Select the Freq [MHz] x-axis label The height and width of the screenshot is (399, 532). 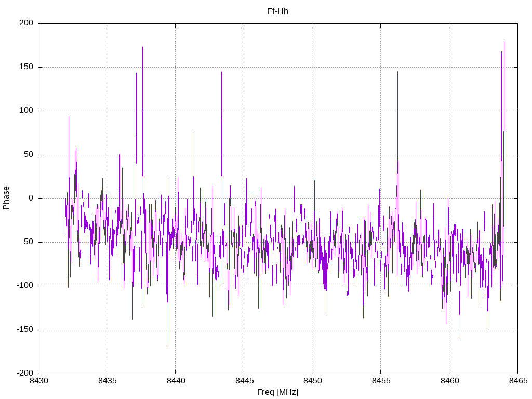point(277,392)
